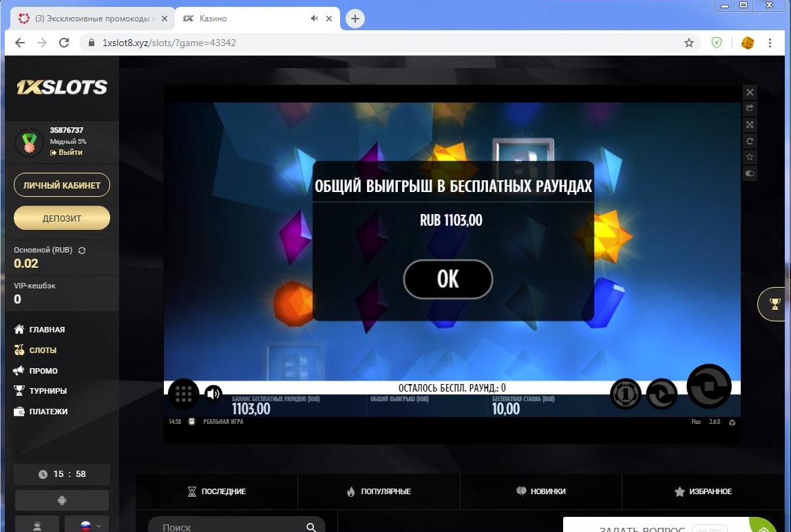Click the small icon next to РЕАЛЬНАЯ ИГРА

[x=191, y=422]
